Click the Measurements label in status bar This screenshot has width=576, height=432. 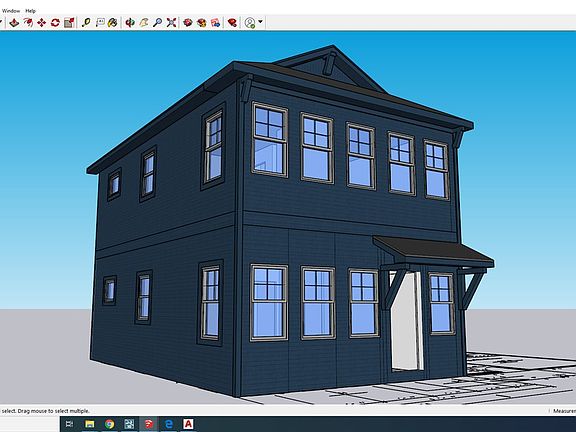[x=564, y=411]
